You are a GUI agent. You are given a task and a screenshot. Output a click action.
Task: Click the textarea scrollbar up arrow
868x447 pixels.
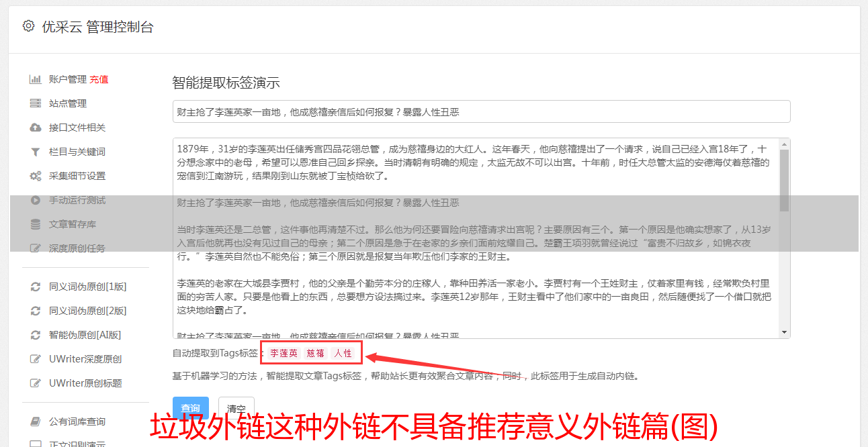point(784,144)
